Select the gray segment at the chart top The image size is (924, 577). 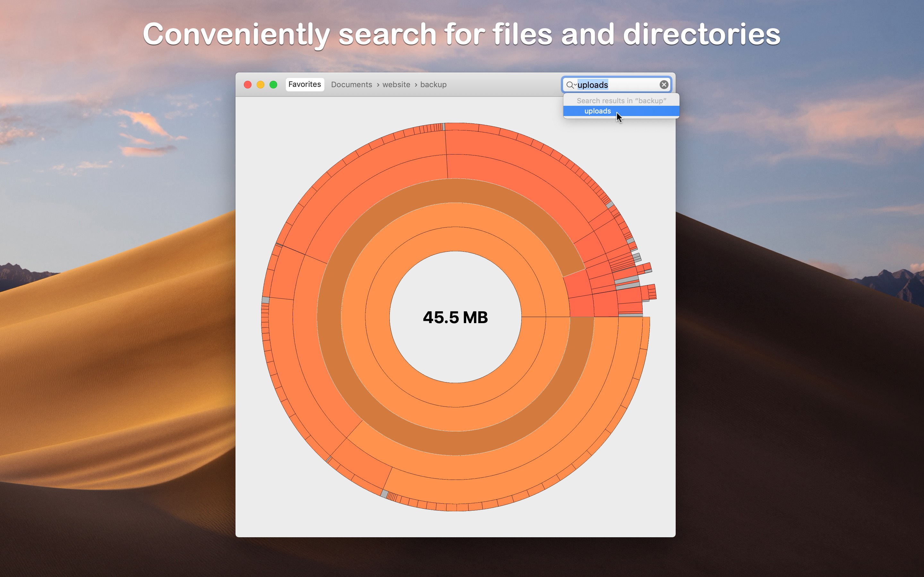pos(444,127)
